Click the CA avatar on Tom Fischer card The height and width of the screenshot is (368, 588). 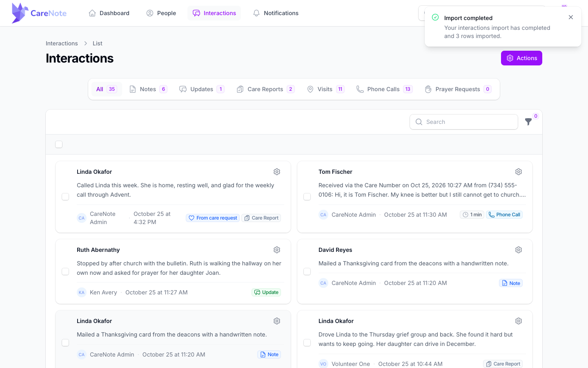(x=323, y=215)
